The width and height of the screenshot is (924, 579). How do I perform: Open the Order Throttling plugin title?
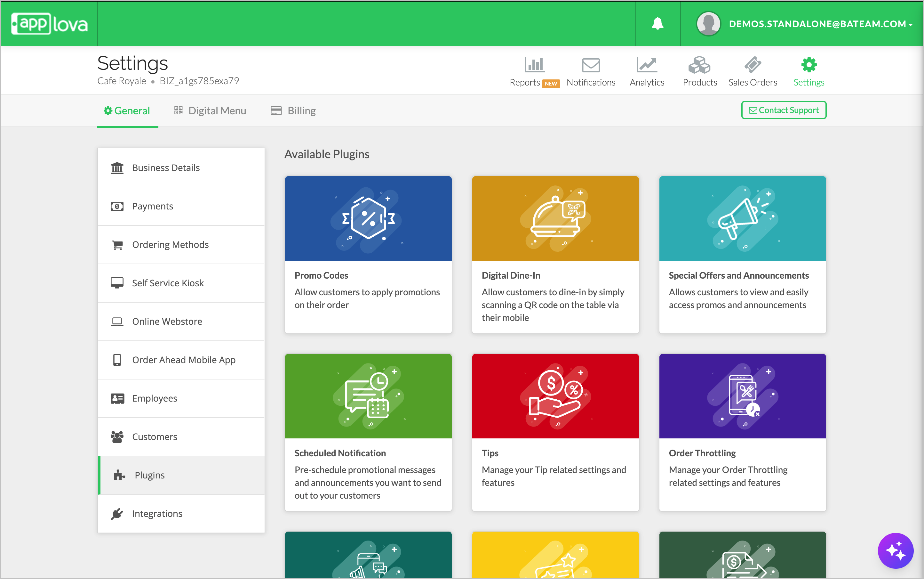702,453
